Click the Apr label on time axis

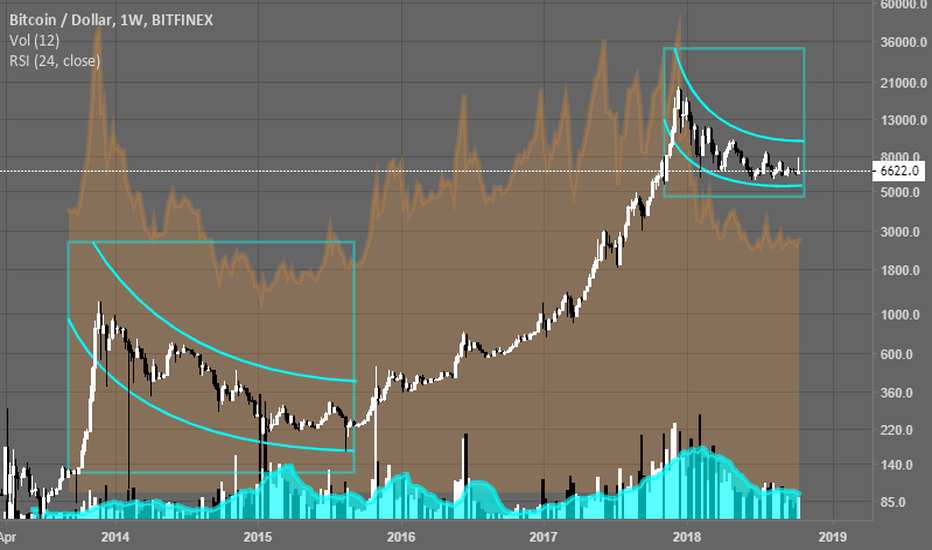click(8, 538)
